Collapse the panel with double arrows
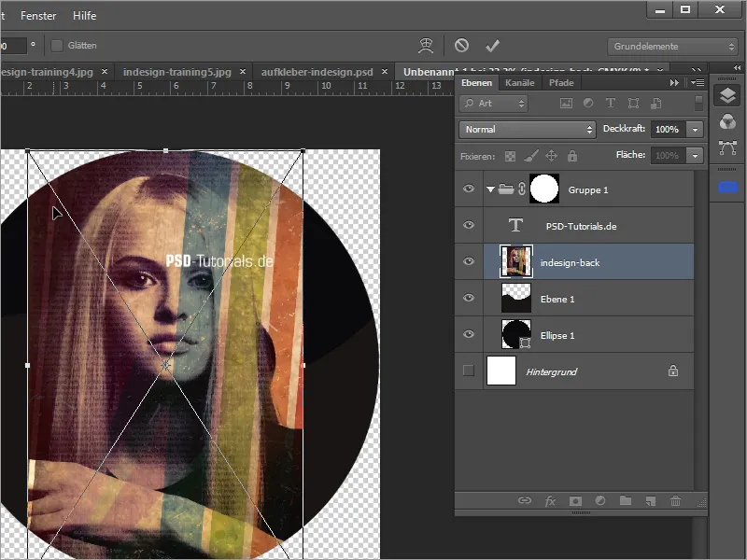The width and height of the screenshot is (747, 560). pos(674,83)
